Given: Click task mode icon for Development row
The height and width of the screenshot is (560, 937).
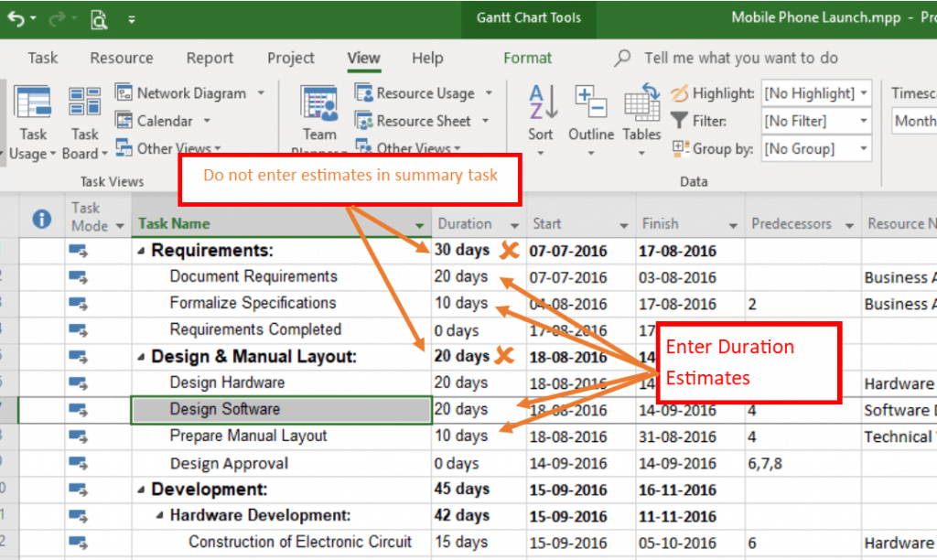Looking at the screenshot, I should tap(79, 490).
